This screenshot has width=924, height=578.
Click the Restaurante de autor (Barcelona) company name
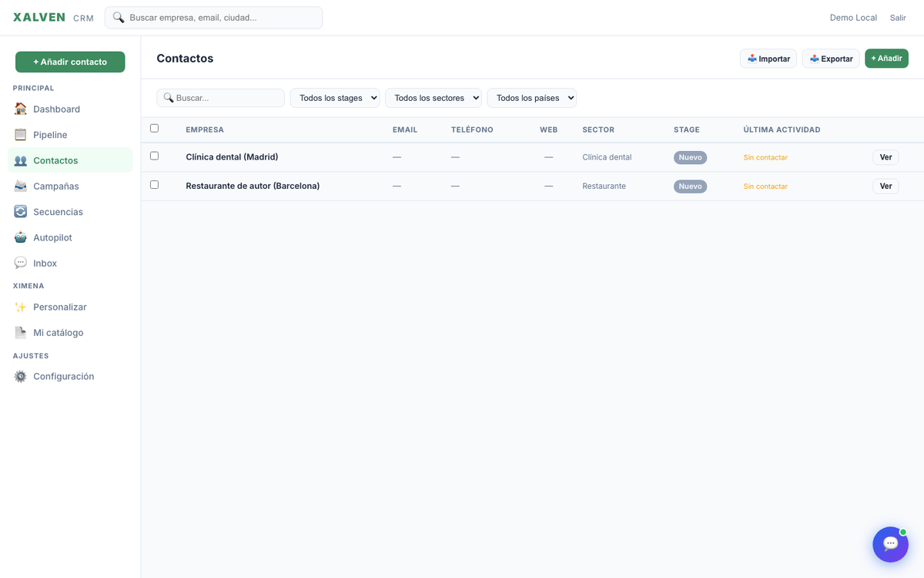tap(253, 186)
